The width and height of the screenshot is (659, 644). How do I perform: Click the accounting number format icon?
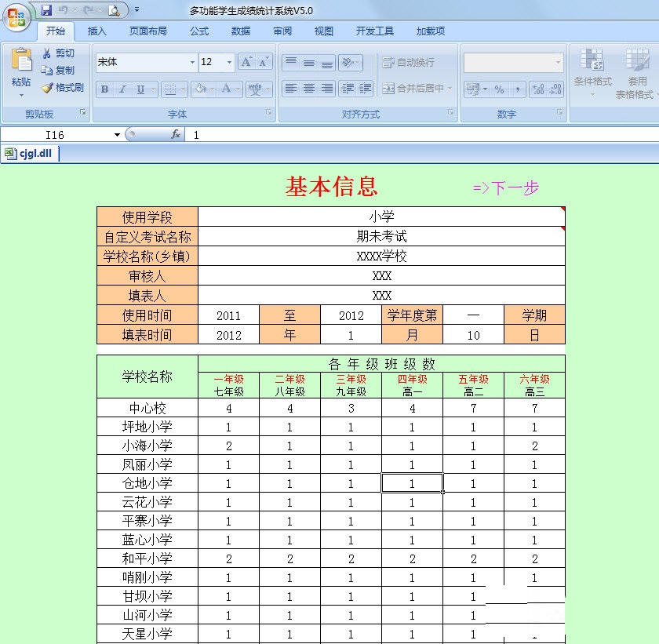pos(473,89)
